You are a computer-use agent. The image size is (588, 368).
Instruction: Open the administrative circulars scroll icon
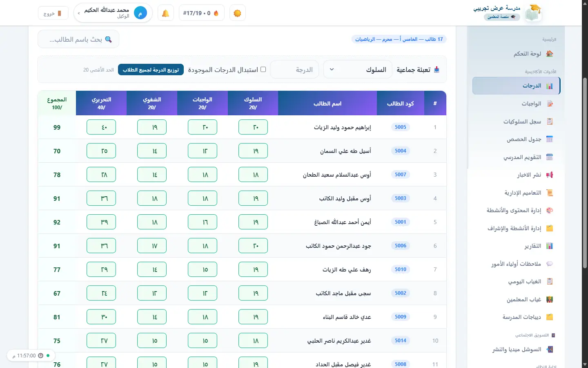(x=550, y=193)
